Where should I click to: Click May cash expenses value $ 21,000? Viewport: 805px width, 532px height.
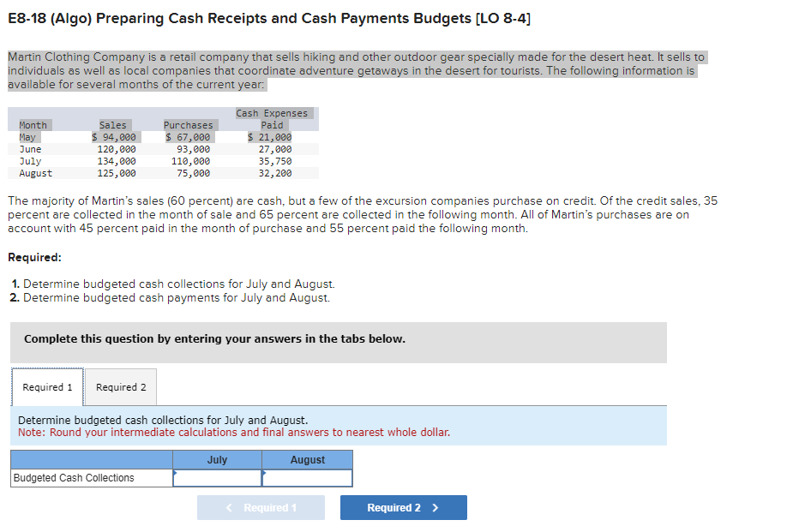pyautogui.click(x=269, y=137)
